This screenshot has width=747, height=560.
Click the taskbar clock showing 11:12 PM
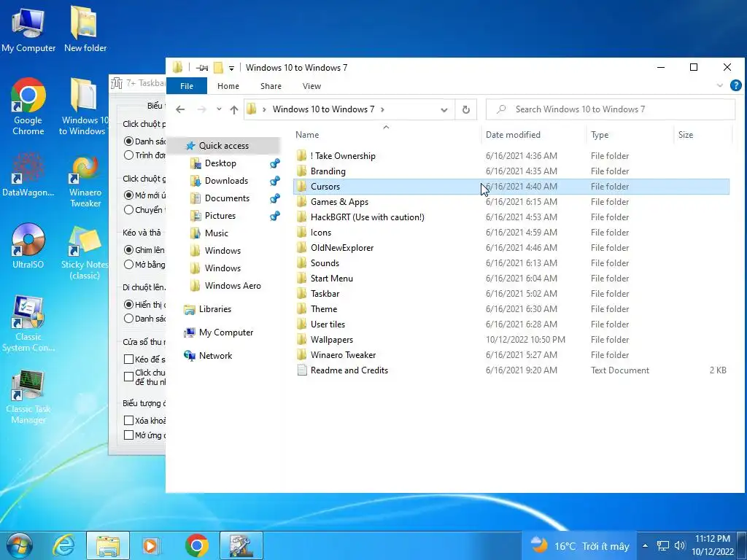[713, 545]
